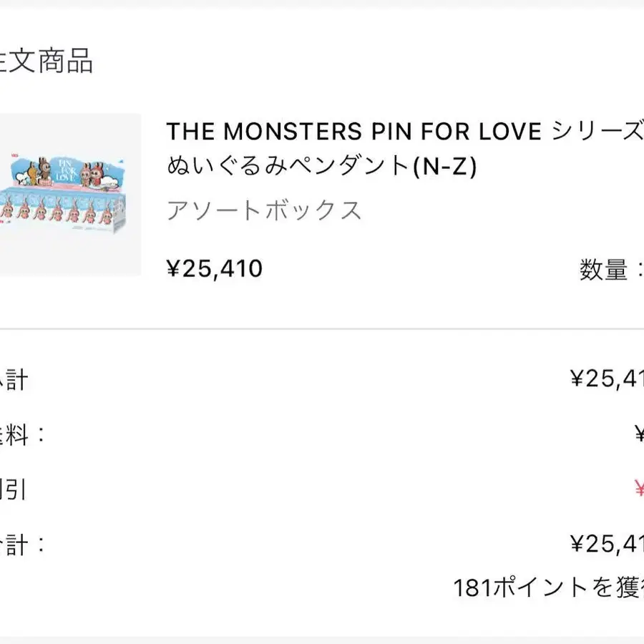Open the PIN FOR LOVE product thumbnail

(69, 195)
